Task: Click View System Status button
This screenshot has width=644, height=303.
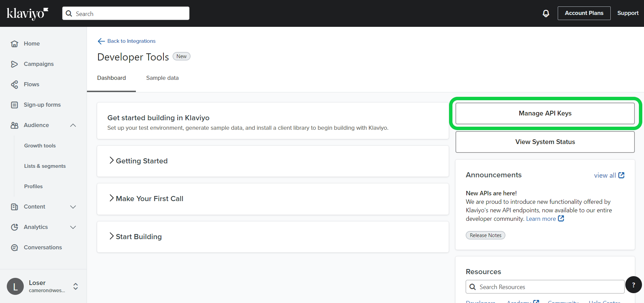Action: (x=545, y=142)
